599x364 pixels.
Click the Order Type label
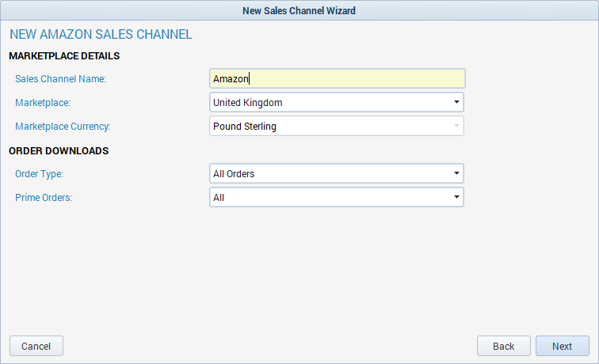40,174
